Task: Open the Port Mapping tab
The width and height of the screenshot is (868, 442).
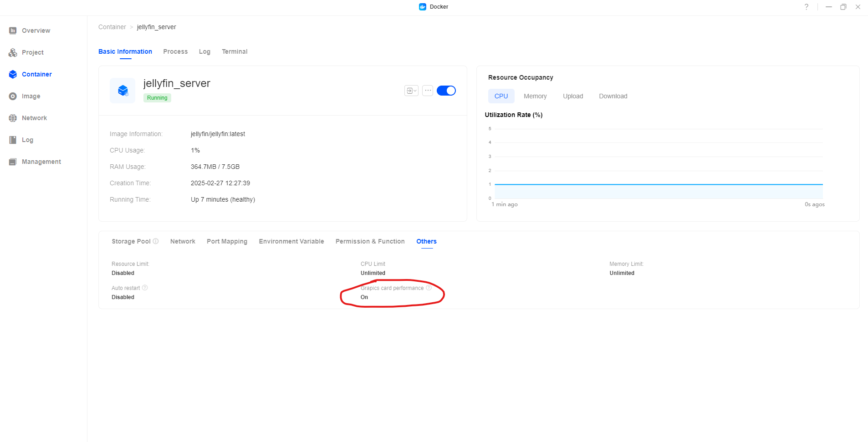Action: pyautogui.click(x=227, y=241)
